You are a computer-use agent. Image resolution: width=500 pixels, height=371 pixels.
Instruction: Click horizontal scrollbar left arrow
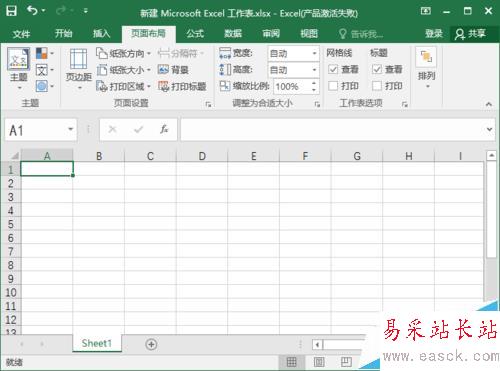click(317, 345)
